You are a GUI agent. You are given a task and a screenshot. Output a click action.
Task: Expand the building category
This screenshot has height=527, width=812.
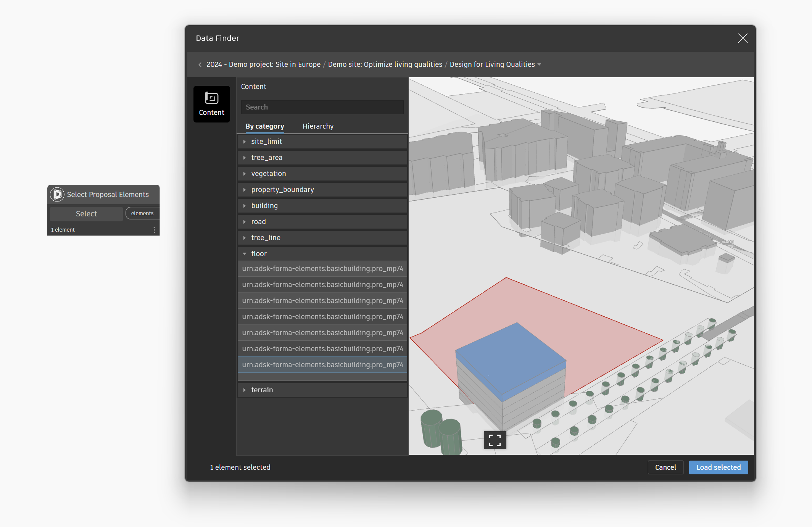pyautogui.click(x=245, y=206)
